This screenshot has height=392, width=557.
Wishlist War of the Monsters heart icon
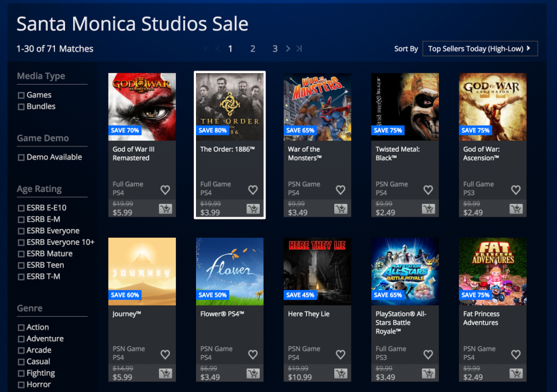[x=340, y=190]
